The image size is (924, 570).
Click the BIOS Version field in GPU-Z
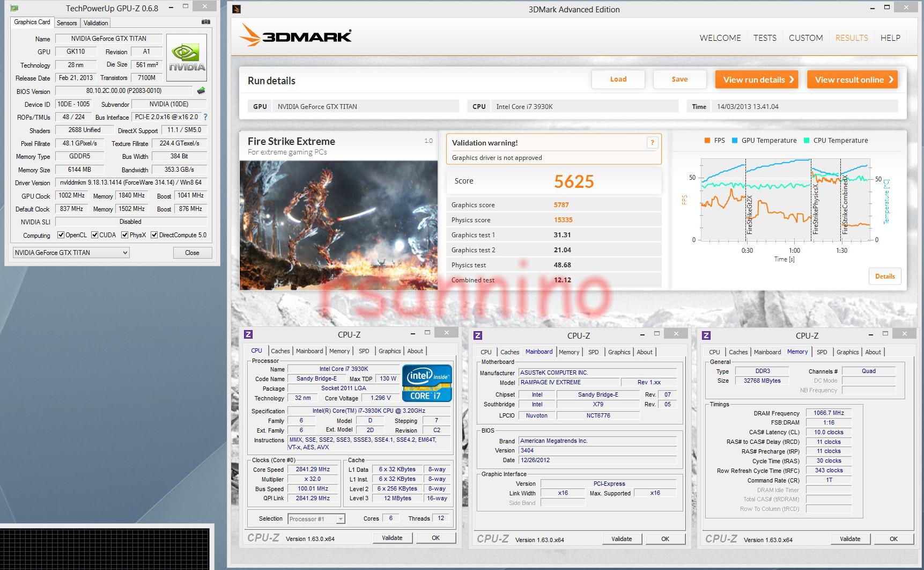[x=124, y=91]
